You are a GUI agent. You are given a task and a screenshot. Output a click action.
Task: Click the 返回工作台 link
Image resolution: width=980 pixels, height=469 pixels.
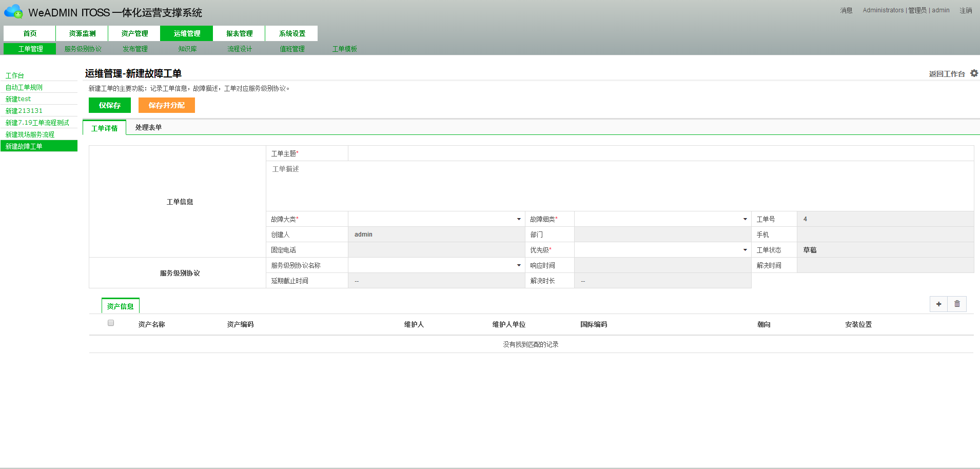point(947,74)
